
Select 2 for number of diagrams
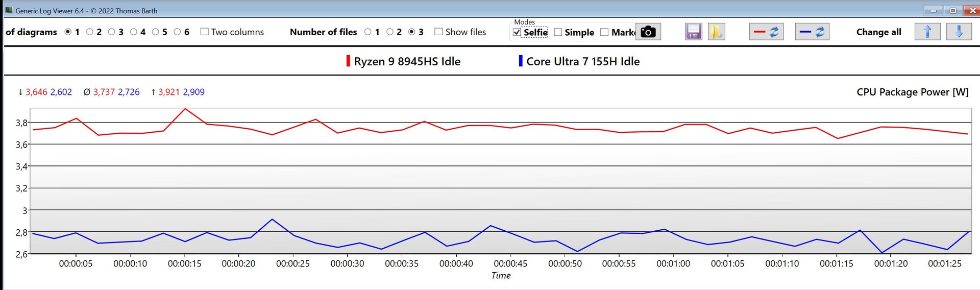point(90,32)
